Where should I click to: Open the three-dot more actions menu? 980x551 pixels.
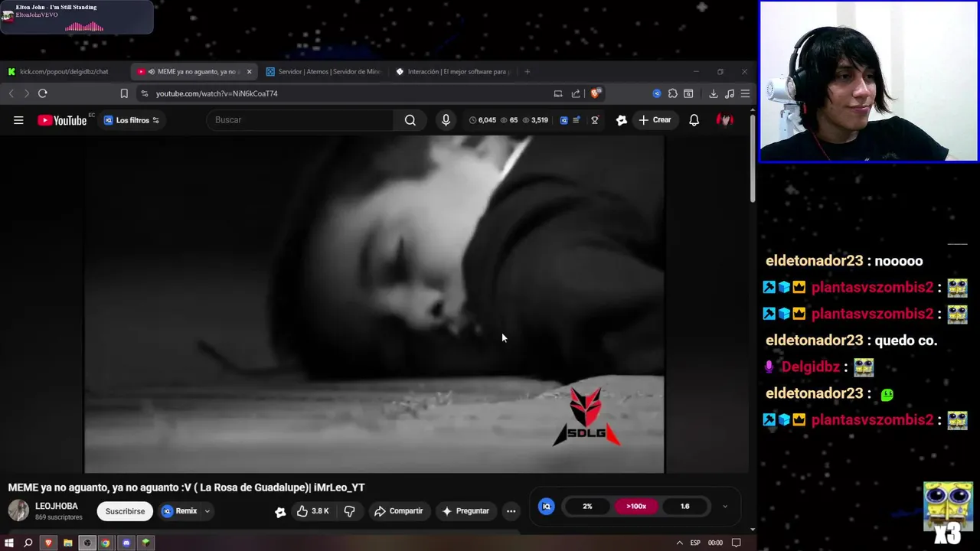[511, 511]
